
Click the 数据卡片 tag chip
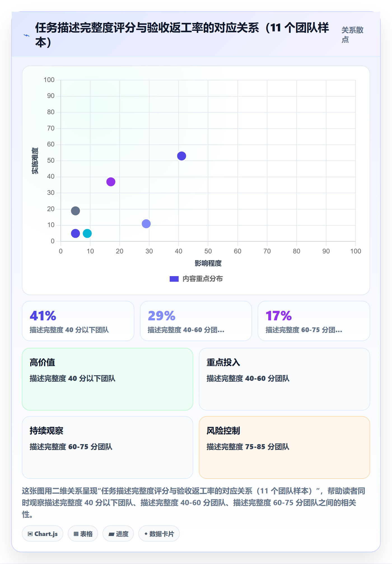[159, 534]
